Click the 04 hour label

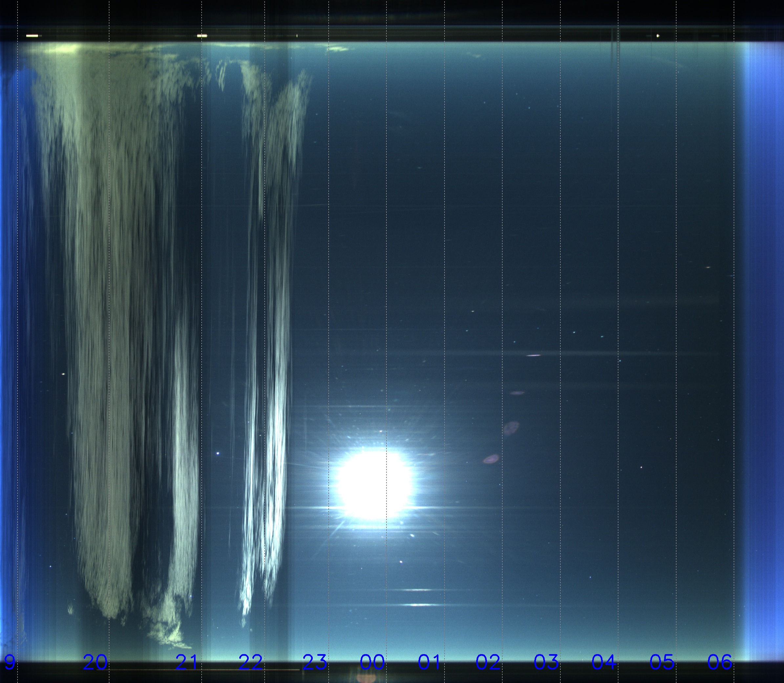604,662
